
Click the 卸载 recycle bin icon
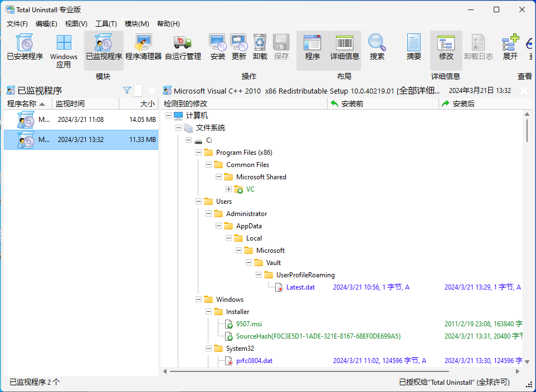click(260, 47)
